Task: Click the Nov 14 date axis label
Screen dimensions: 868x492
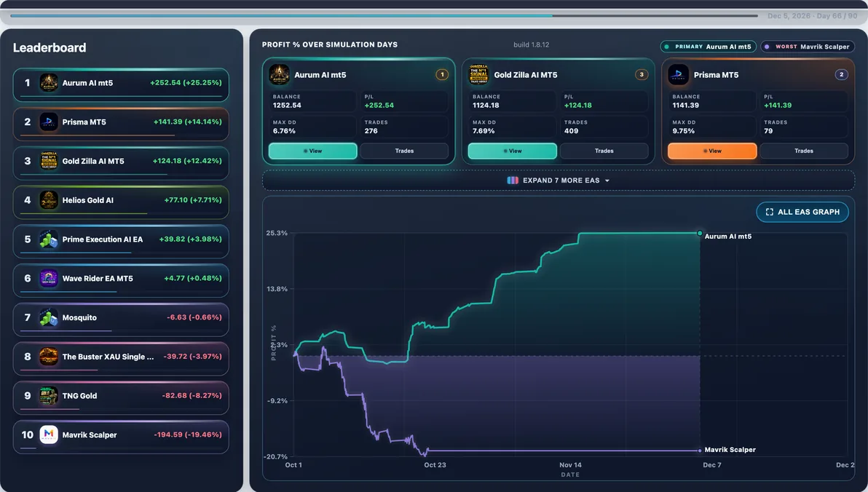Action: point(571,465)
